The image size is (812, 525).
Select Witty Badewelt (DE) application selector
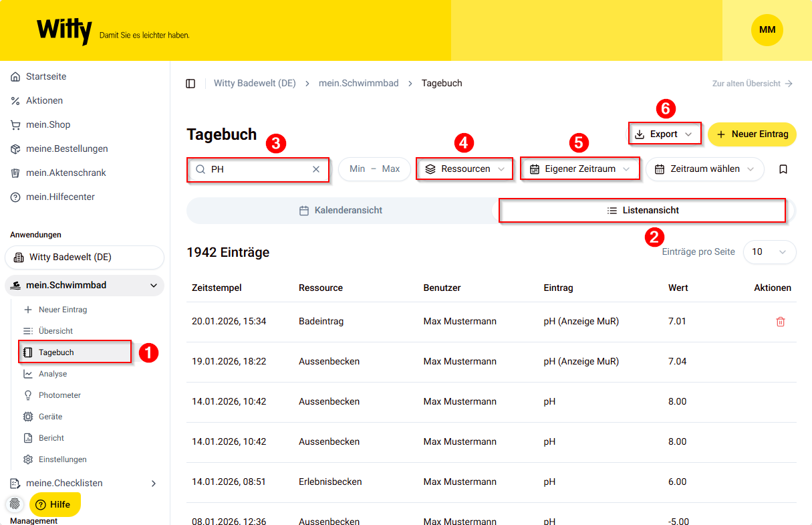coord(84,257)
